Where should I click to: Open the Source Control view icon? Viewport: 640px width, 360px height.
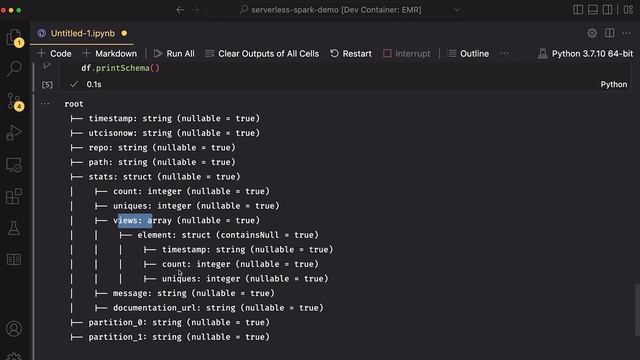(15, 102)
